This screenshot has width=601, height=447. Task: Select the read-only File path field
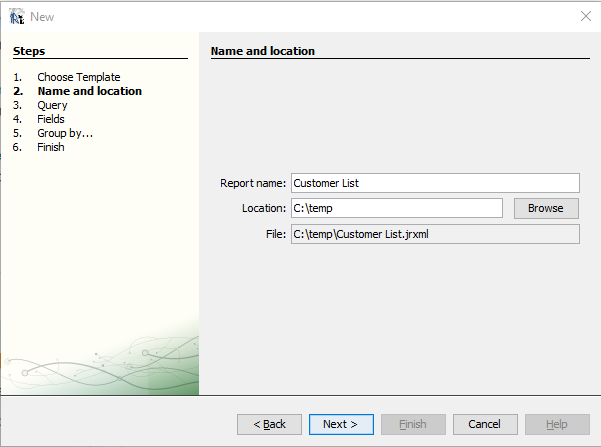pyautogui.click(x=435, y=234)
